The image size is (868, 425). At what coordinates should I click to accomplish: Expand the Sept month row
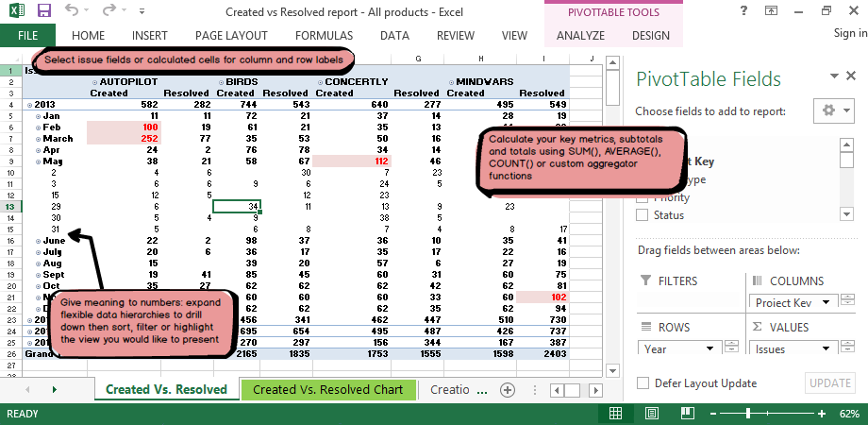(x=38, y=275)
